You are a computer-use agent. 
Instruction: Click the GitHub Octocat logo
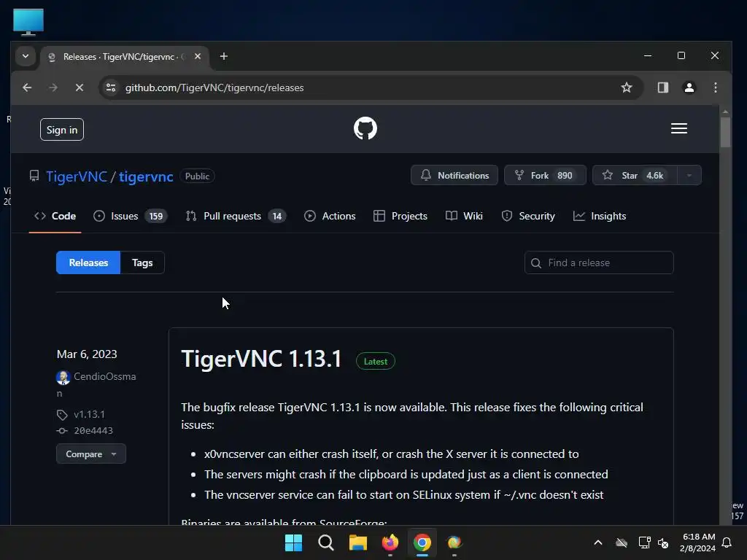pos(365,128)
